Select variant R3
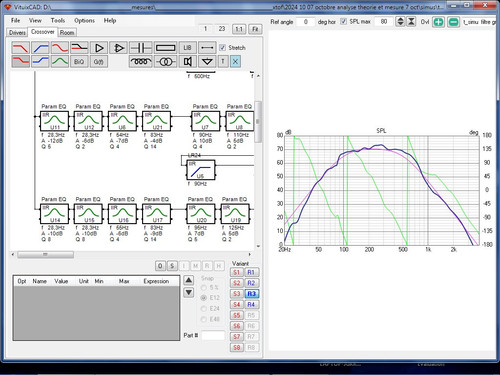Image resolution: width=500 pixels, height=375 pixels. [251, 294]
